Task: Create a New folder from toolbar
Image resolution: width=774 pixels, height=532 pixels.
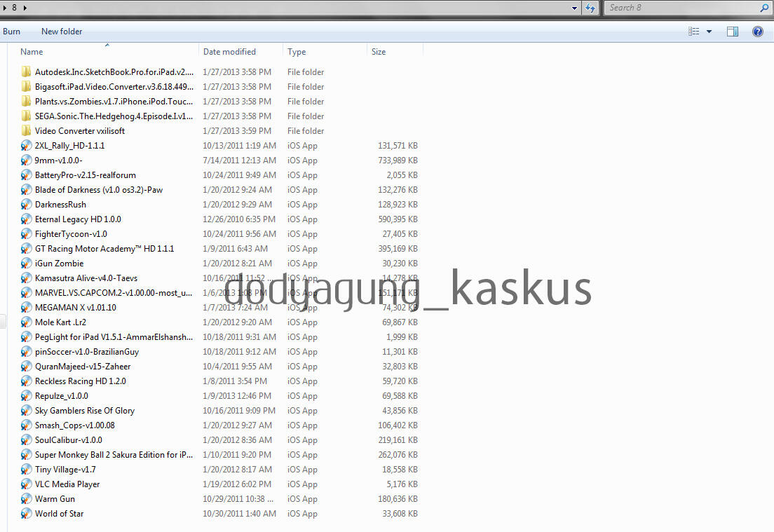Action: (62, 31)
